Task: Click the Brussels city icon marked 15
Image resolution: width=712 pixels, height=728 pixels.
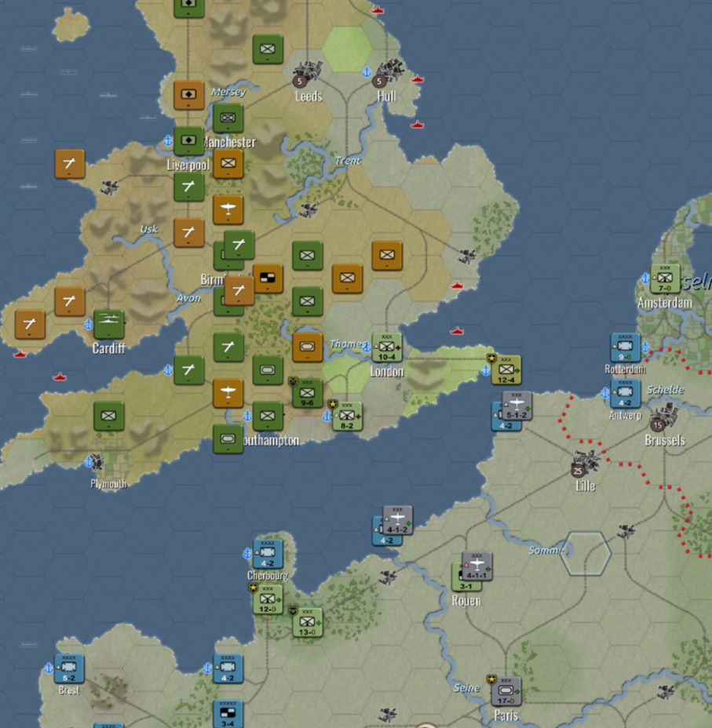Action: pos(664,417)
